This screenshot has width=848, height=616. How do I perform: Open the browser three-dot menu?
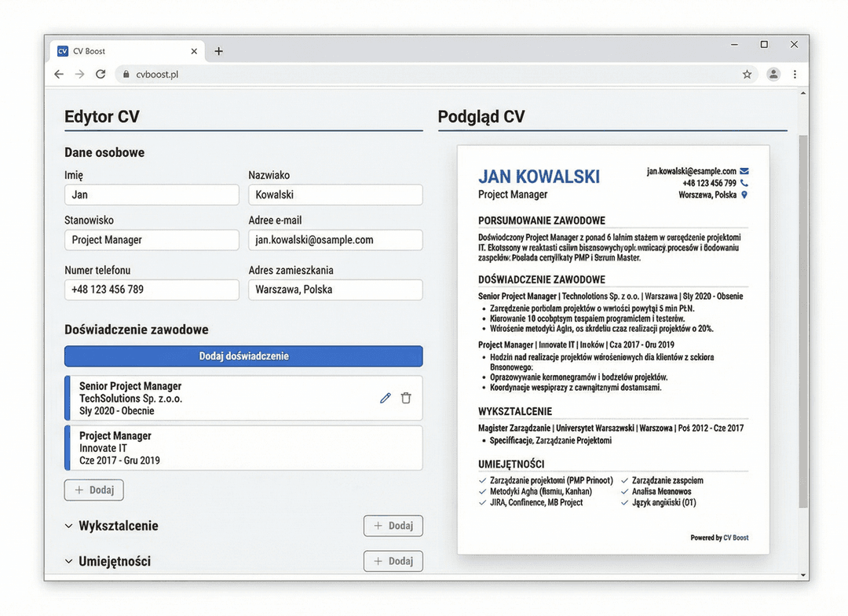coord(795,74)
